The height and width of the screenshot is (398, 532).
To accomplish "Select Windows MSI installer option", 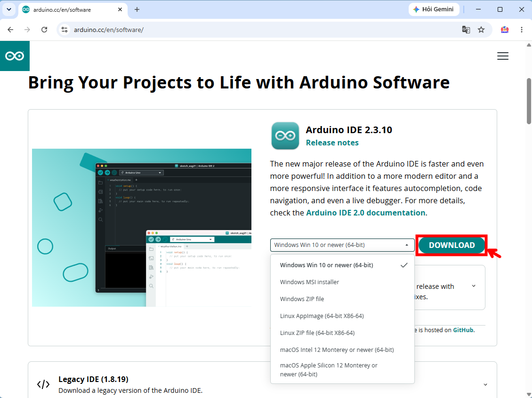I will coord(342,282).
